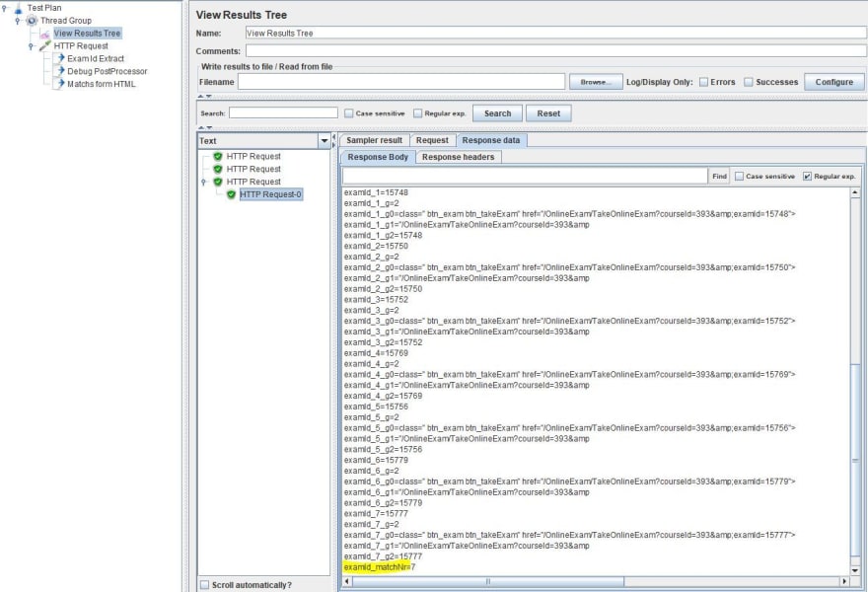The width and height of the screenshot is (868, 592).
Task: Click the scroll-up arrow of response body
Action: pyautogui.click(x=855, y=192)
